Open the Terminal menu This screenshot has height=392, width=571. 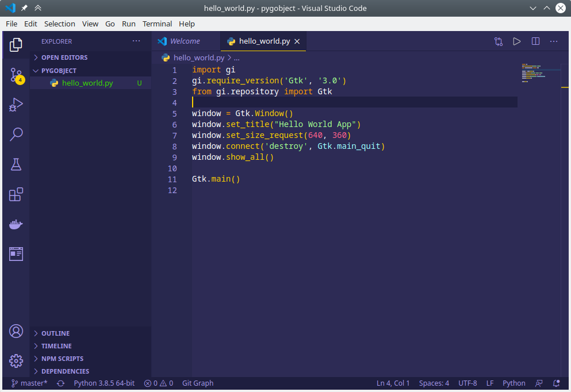157,24
